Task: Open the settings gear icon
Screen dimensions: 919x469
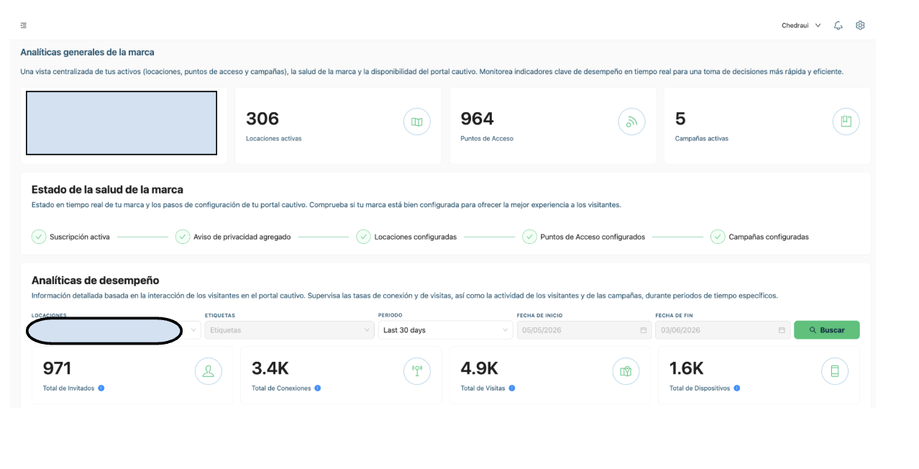Action: point(860,25)
